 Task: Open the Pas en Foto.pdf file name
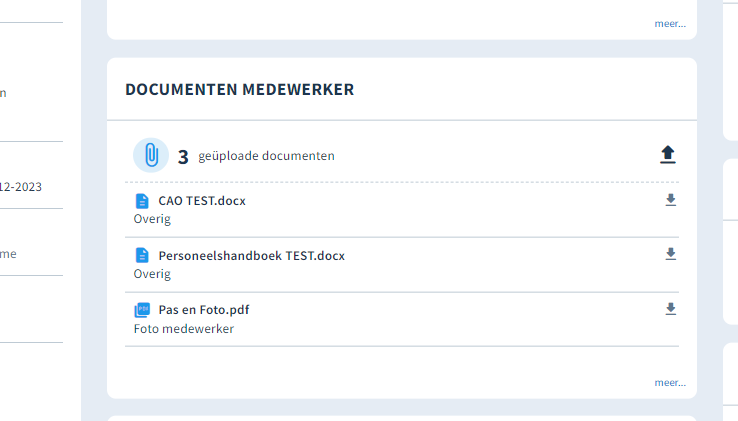[x=204, y=310]
